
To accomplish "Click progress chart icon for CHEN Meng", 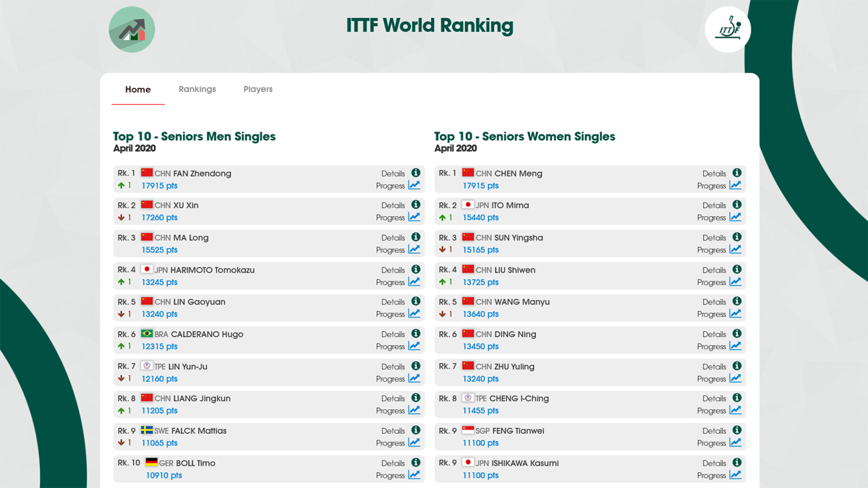I will (735, 185).
